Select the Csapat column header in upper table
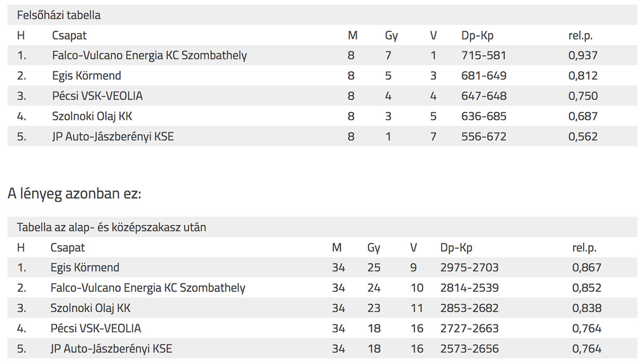Screen dimensions: 644x363 click(69, 36)
